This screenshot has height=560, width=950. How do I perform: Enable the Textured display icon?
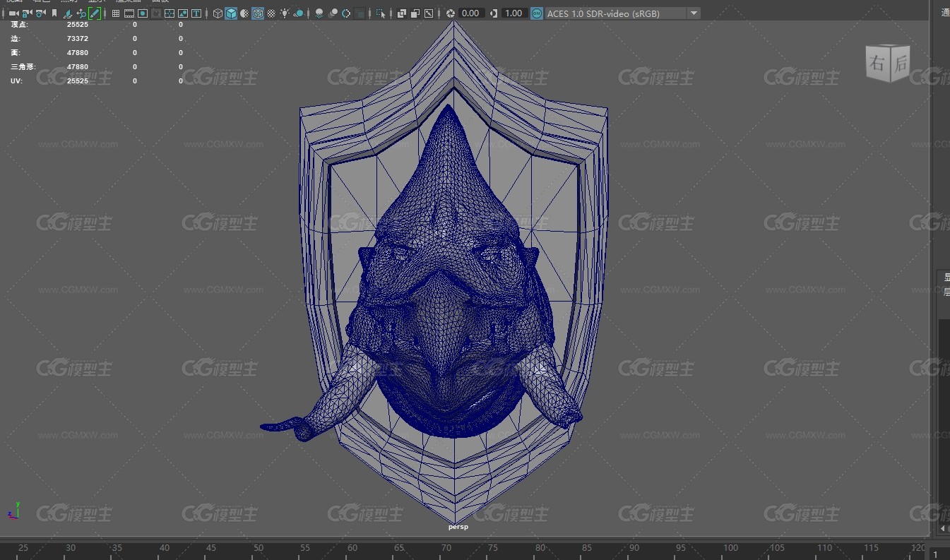pyautogui.click(x=271, y=13)
